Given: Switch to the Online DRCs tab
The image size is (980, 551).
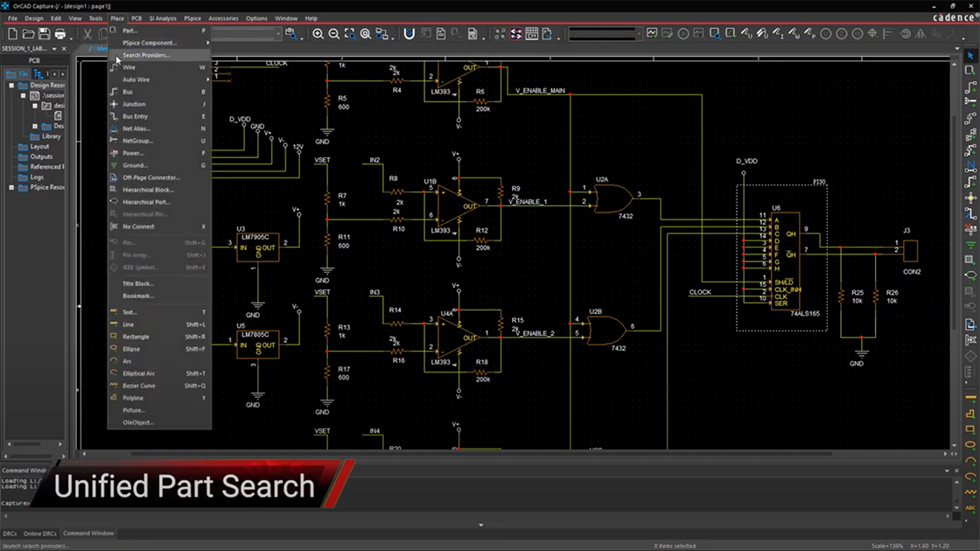Looking at the screenshot, I should 40,534.
